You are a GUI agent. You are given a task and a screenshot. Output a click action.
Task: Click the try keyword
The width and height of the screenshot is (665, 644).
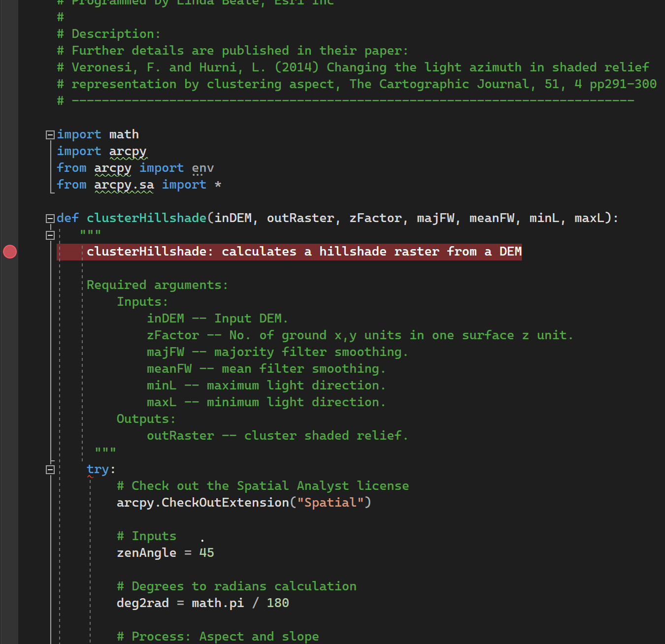98,469
